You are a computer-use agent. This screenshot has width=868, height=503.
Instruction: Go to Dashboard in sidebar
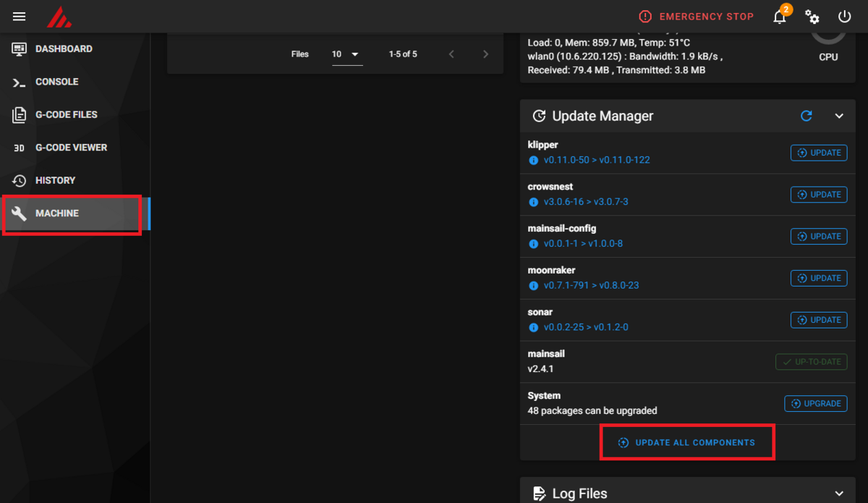(x=75, y=49)
